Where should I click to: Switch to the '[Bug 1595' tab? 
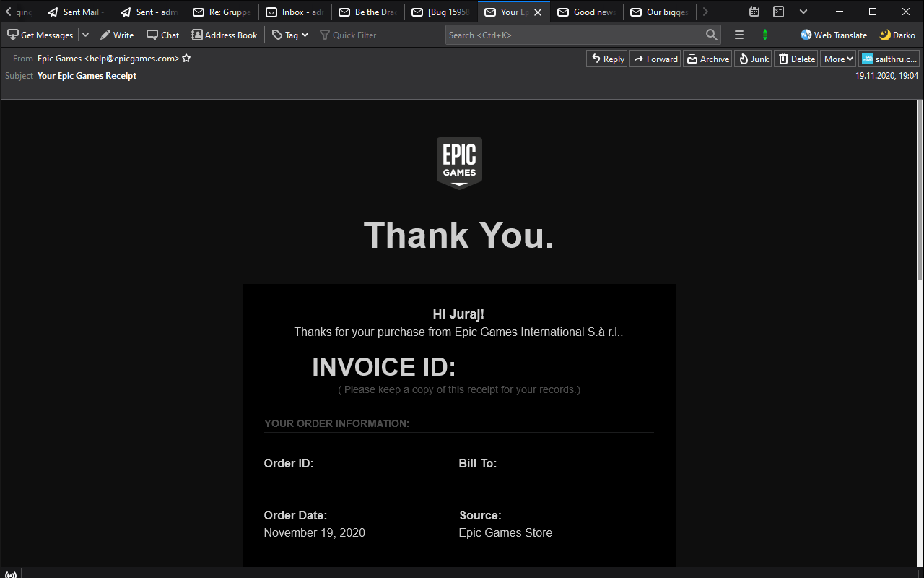click(440, 12)
